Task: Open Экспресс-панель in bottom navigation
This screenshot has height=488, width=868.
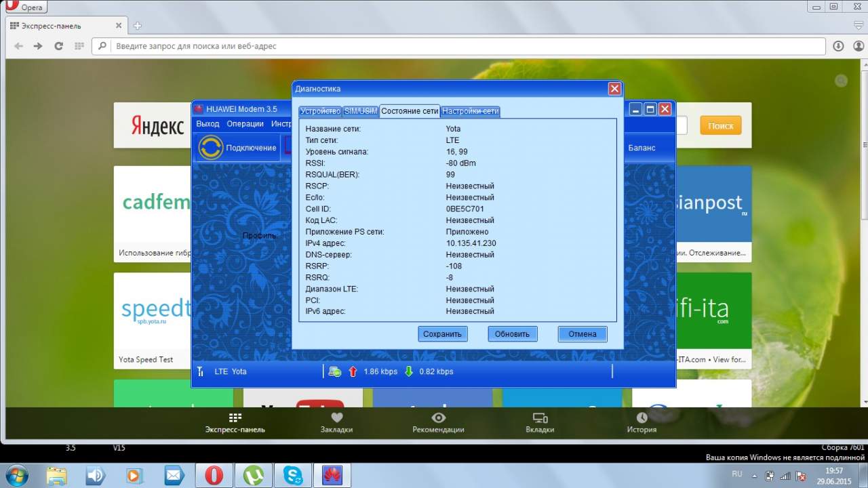Action: [x=235, y=423]
